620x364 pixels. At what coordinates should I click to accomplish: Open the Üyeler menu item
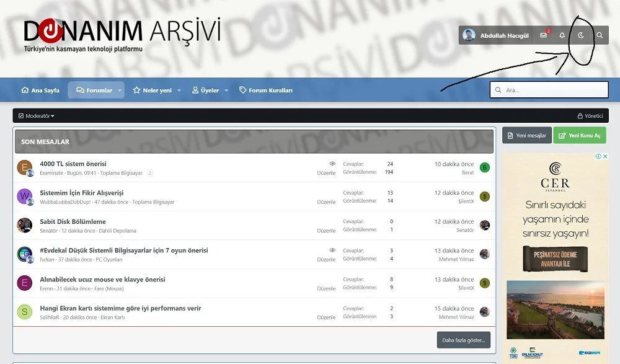click(205, 90)
